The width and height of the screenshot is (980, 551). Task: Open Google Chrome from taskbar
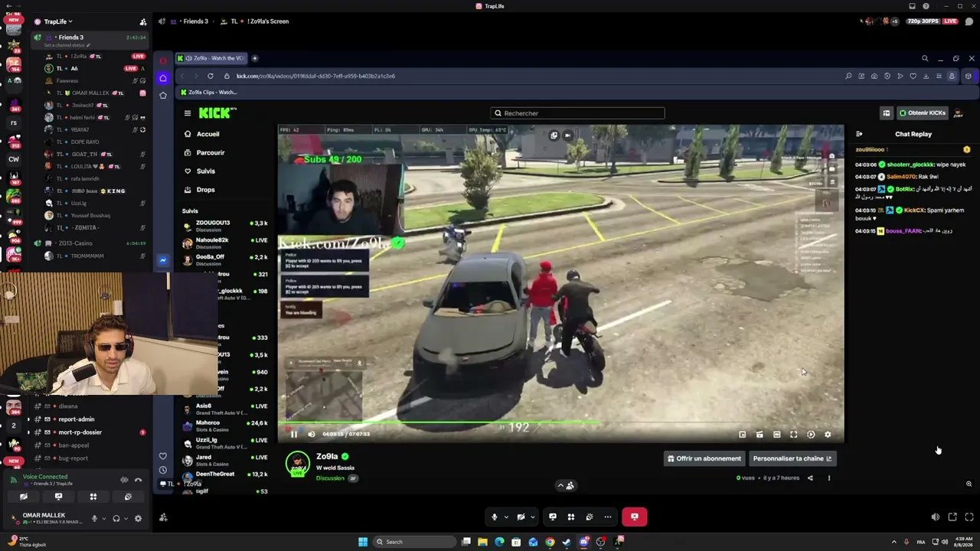pyautogui.click(x=550, y=542)
